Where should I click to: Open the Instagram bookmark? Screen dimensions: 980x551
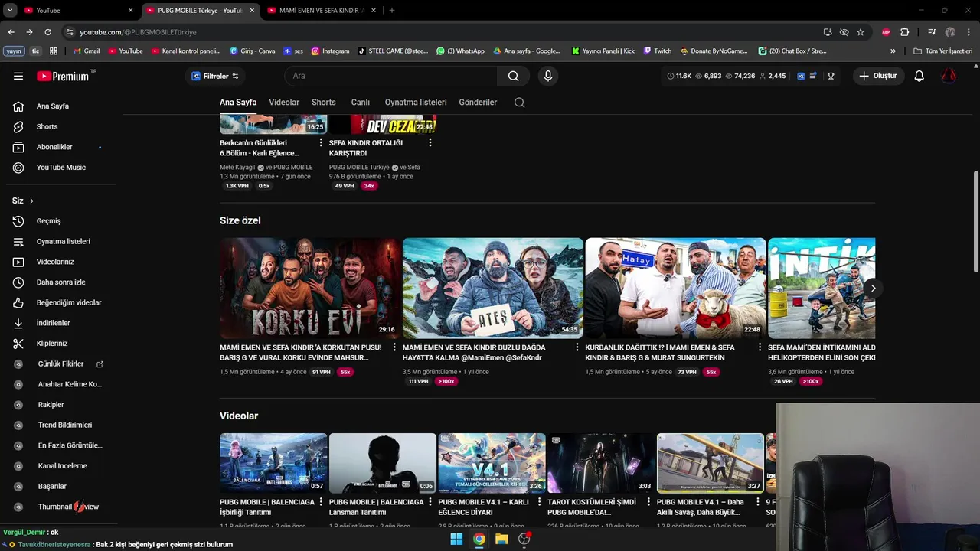click(x=330, y=51)
